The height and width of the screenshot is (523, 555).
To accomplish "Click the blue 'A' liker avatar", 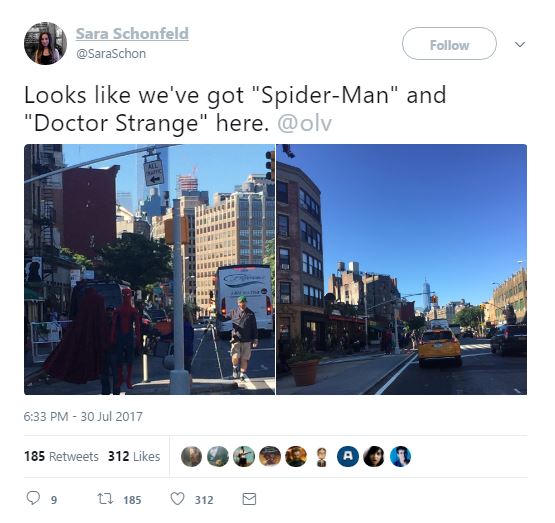I will click(x=348, y=456).
